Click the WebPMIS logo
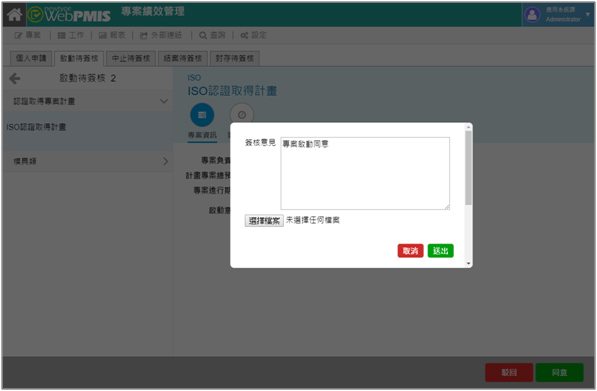597x391 pixels. pos(69,14)
